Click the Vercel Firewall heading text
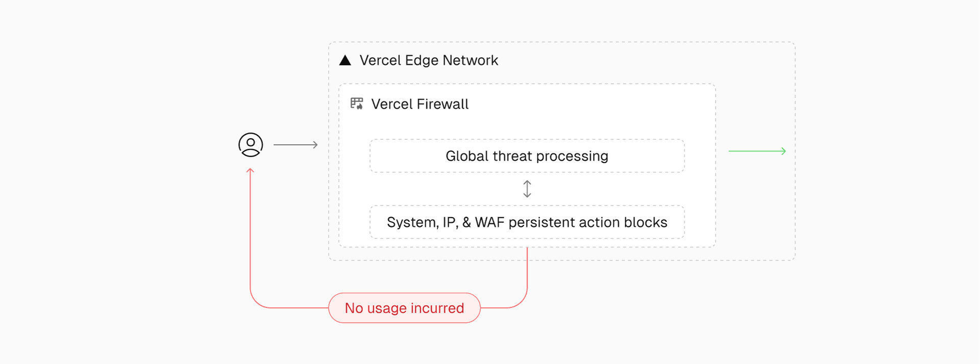Viewport: 980px width, 364px height. 419,104
